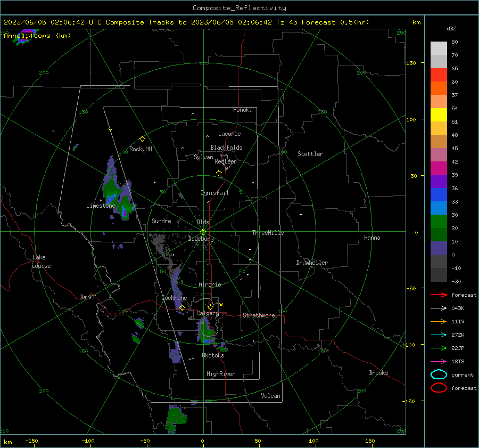
Task: Click the white 04DK arrow legend icon
Action: pyautogui.click(x=439, y=308)
